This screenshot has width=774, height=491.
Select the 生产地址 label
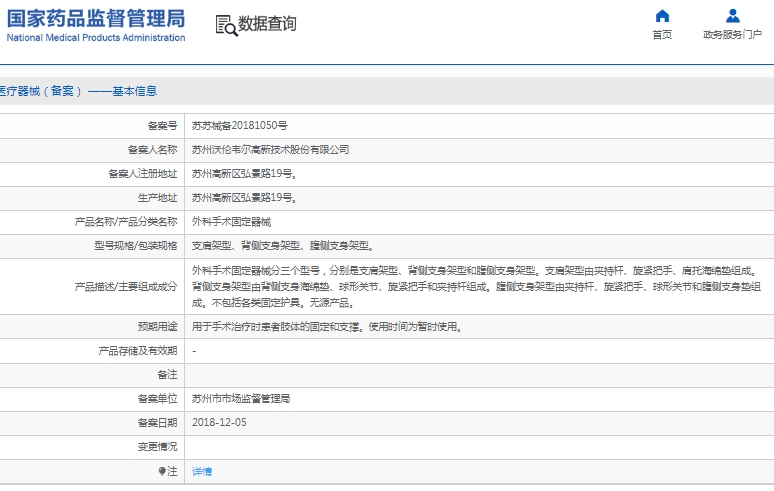[x=157, y=198]
